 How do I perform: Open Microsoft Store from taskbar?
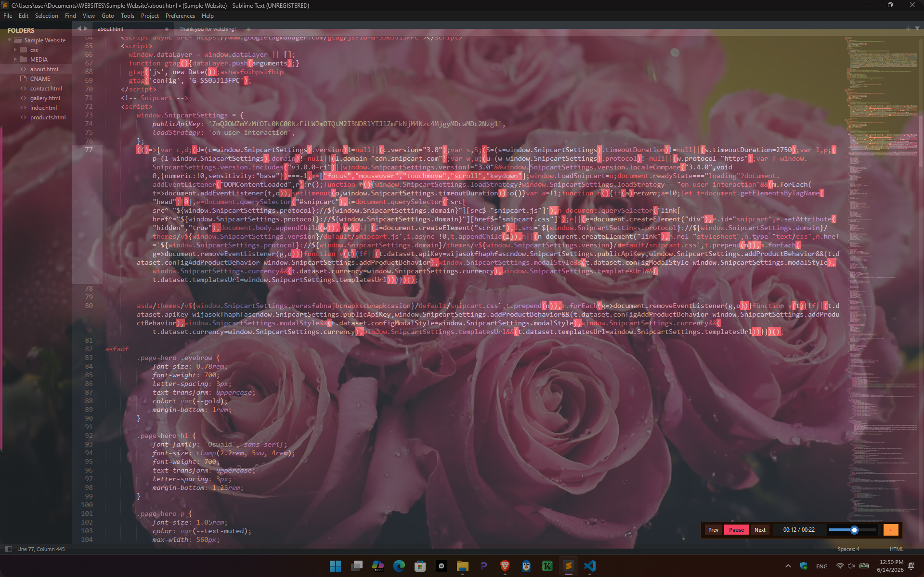(420, 566)
